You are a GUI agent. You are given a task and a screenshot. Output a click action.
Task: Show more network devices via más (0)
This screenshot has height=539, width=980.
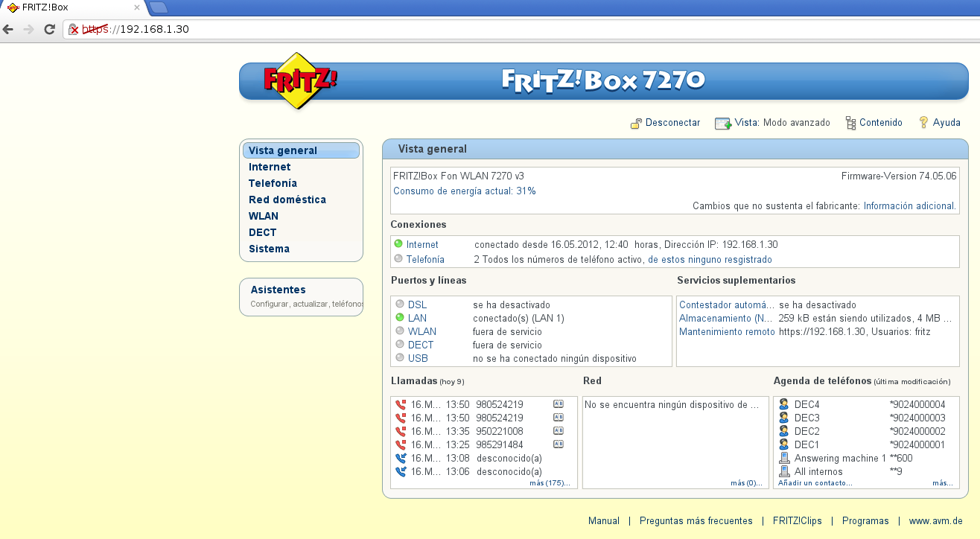pos(746,483)
